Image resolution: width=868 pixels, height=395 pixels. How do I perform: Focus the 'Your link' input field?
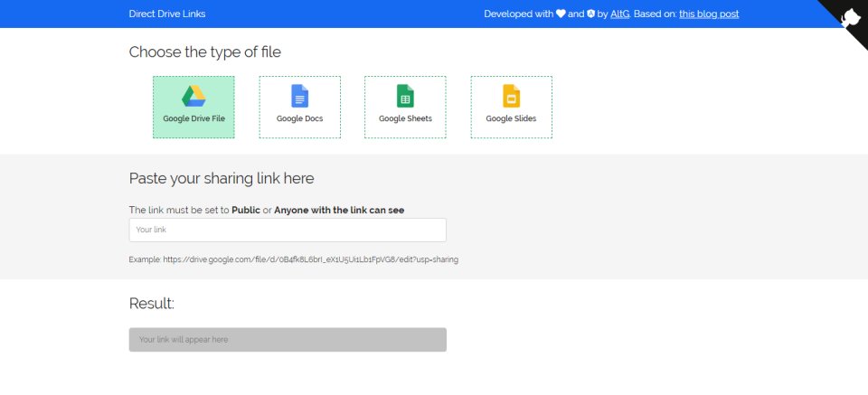pyautogui.click(x=288, y=230)
